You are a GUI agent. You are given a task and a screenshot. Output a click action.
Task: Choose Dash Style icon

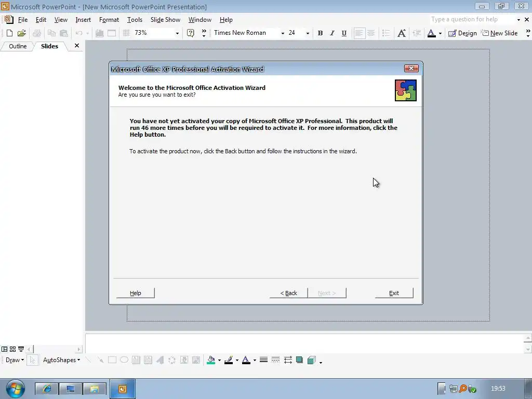pyautogui.click(x=275, y=360)
